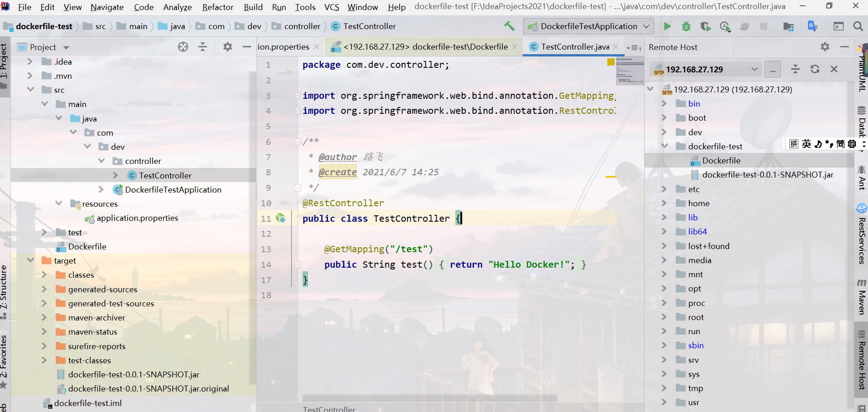868x412 pixels.
Task: Select DockerfileTestApplication in the Project tree
Action: pyautogui.click(x=173, y=189)
